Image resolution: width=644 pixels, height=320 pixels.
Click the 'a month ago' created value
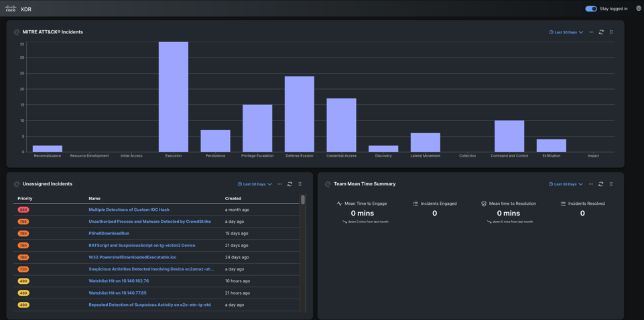pos(237,210)
